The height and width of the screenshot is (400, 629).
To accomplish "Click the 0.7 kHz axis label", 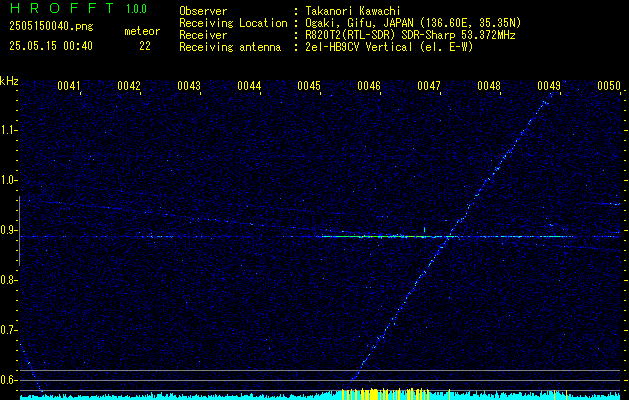I will click(x=8, y=330).
